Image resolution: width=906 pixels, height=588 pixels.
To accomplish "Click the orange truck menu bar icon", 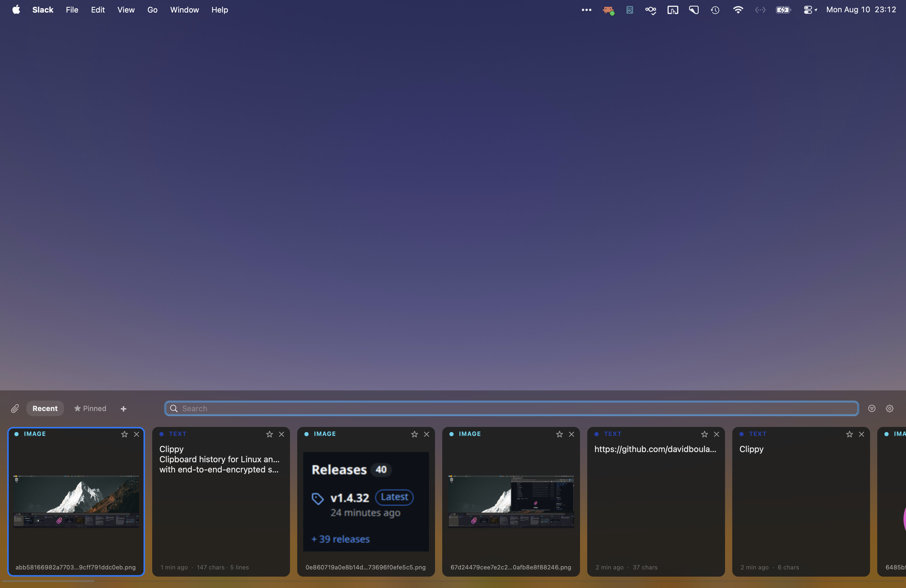I will (608, 10).
